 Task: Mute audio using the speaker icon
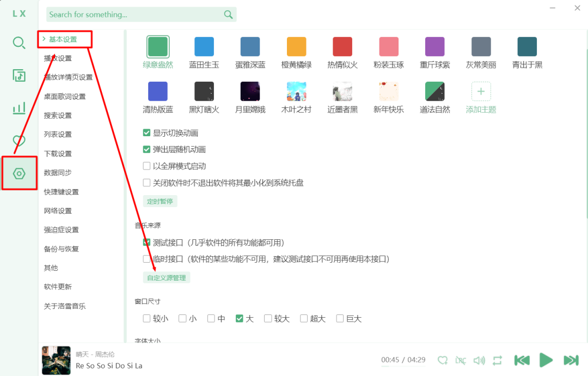click(479, 360)
